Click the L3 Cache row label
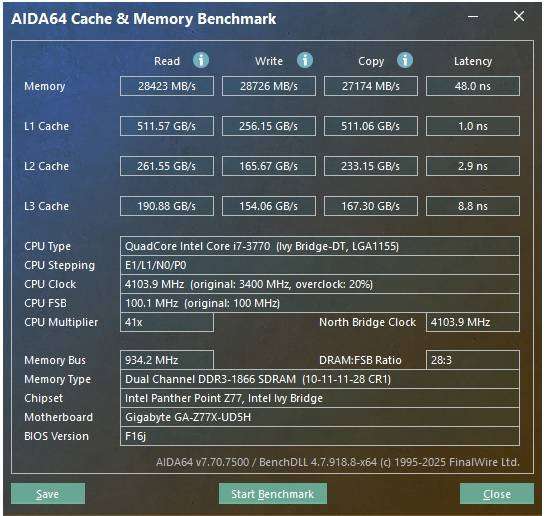Image resolution: width=546 pixels, height=516 pixels. (46, 206)
